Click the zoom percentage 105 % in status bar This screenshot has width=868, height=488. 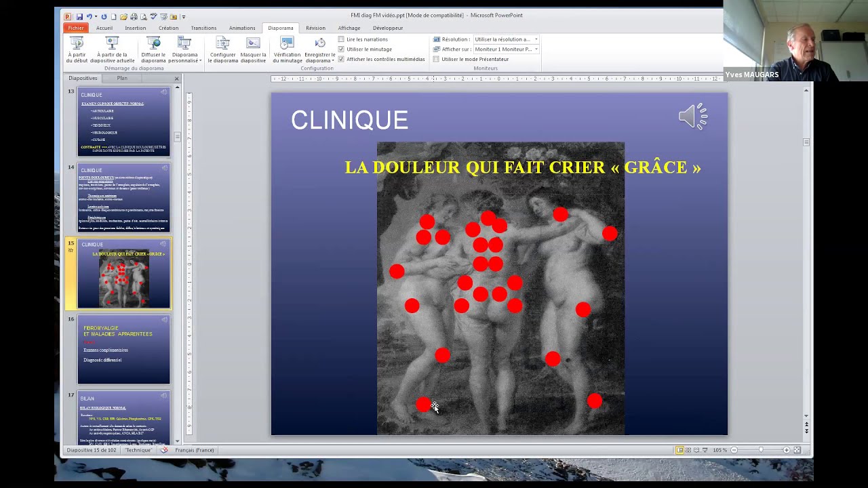(719, 450)
